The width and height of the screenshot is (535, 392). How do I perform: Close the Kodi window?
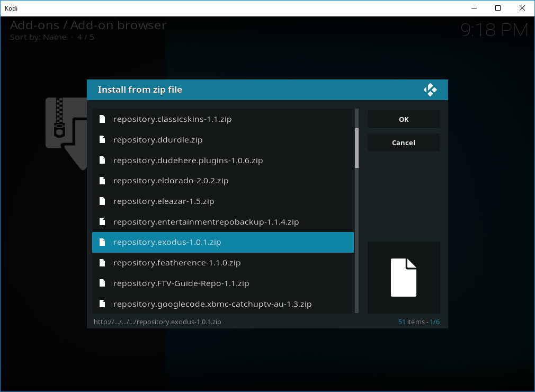pos(522,8)
